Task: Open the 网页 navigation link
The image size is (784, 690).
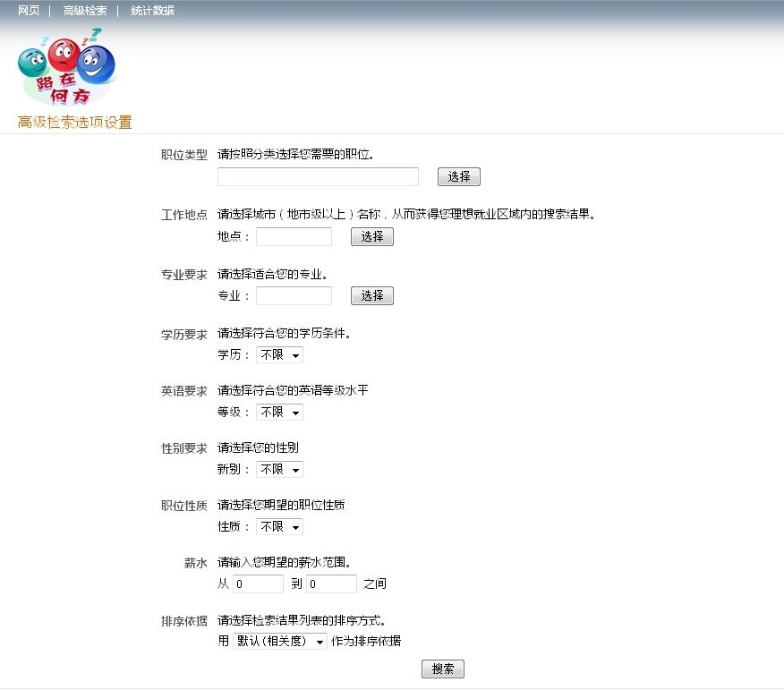Action: (x=29, y=11)
